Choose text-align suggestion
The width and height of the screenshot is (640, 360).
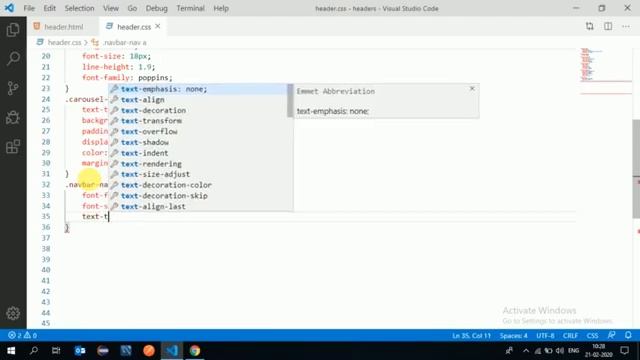[198, 100]
